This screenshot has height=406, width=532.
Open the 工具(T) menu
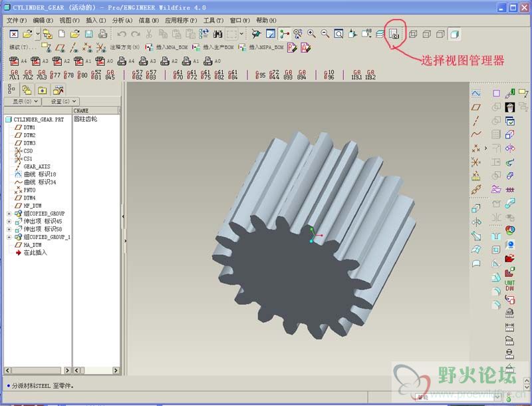(213, 21)
